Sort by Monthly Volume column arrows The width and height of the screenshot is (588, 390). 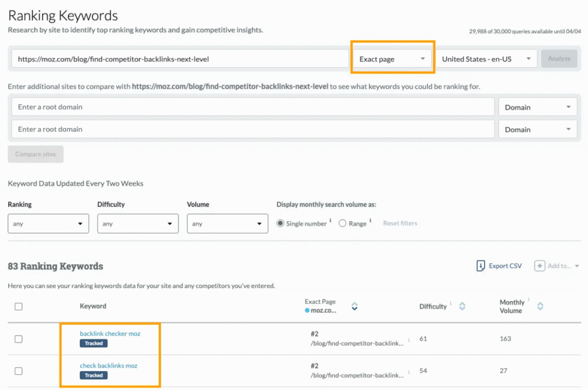point(540,306)
